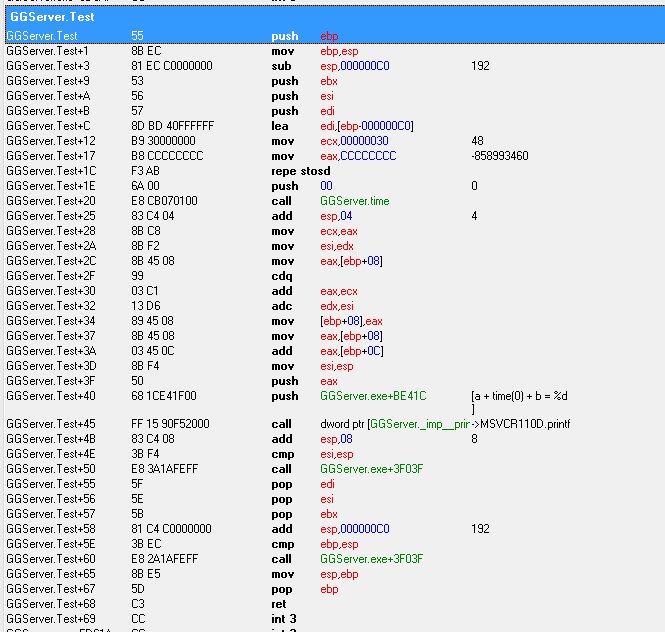Select the mov esi,esp instruction

tap(312, 366)
